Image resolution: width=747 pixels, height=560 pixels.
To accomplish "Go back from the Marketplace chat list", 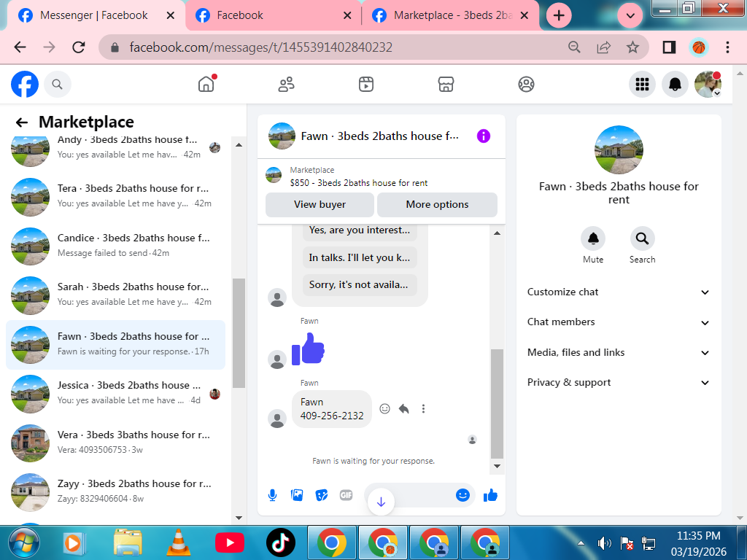I will [x=21, y=122].
